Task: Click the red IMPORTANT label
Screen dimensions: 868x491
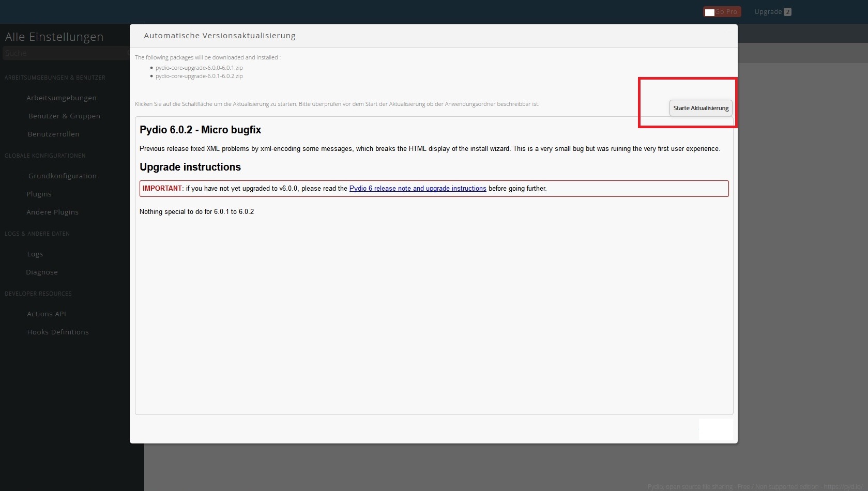Action: [162, 189]
